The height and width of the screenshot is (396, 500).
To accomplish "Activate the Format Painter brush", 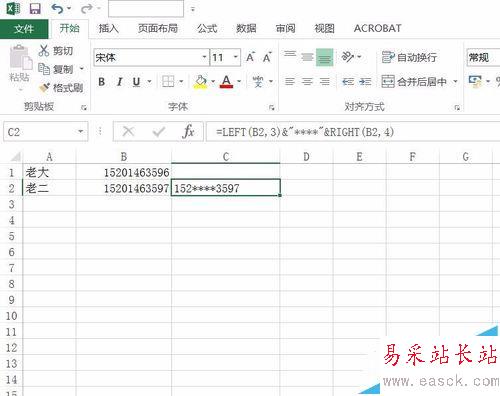I will tap(44, 88).
